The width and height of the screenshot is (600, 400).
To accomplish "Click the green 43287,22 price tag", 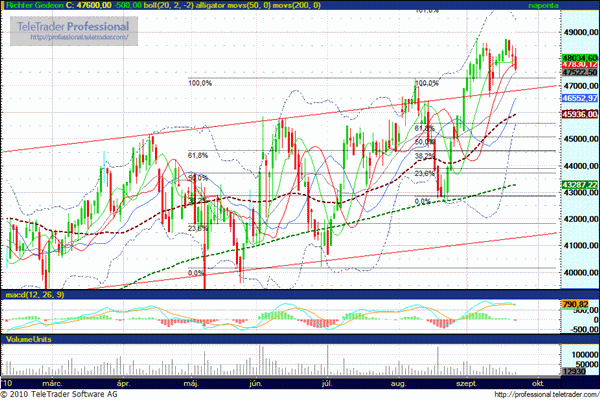I will tap(579, 185).
